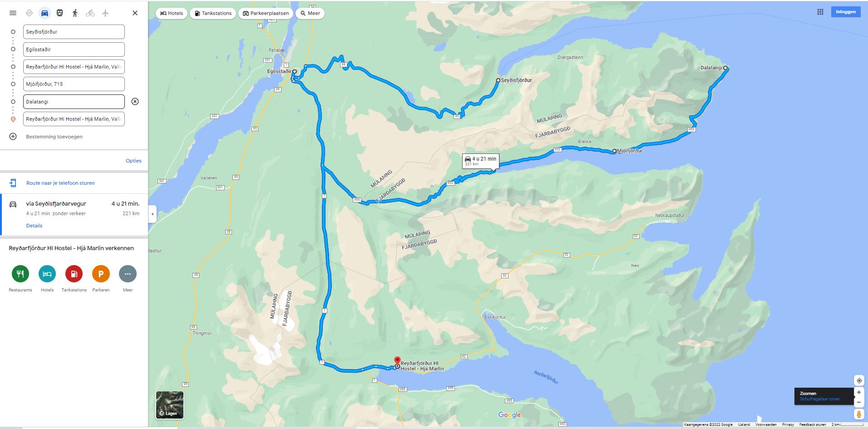
Task: Click the Tankstations red icon
Action: 74,274
